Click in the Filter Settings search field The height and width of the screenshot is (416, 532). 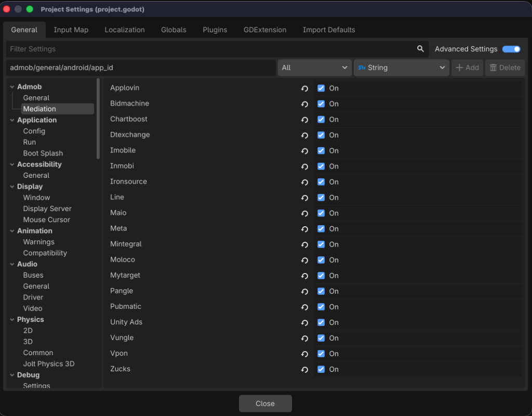217,49
